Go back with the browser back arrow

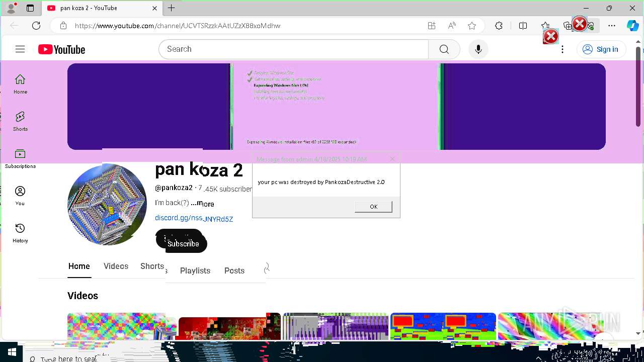pyautogui.click(x=14, y=26)
